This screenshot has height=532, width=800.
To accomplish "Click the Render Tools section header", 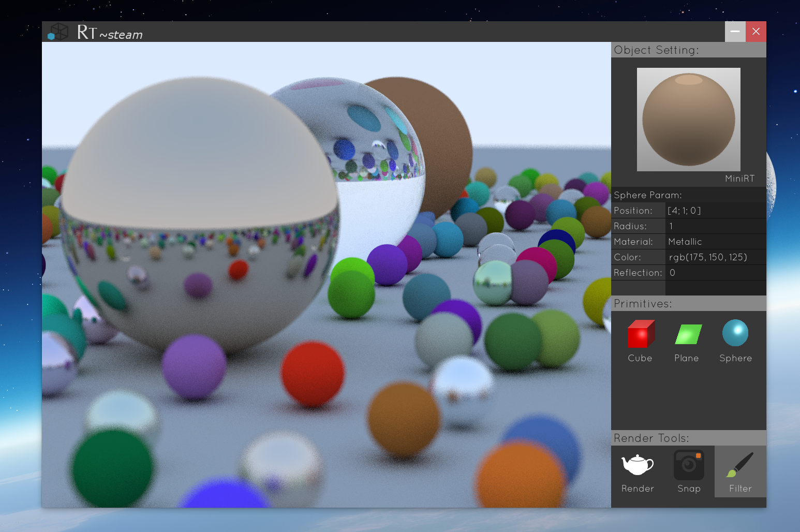I will 689,438.
